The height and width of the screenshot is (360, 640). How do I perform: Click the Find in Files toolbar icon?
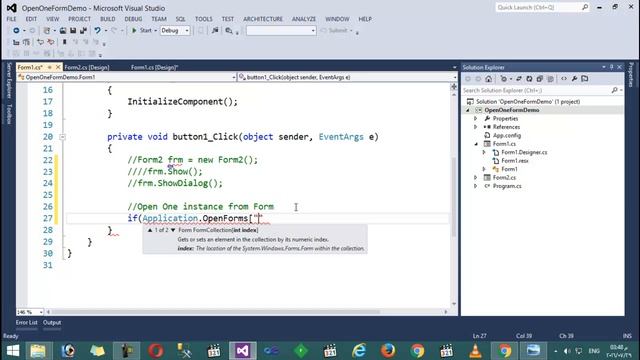(229, 31)
